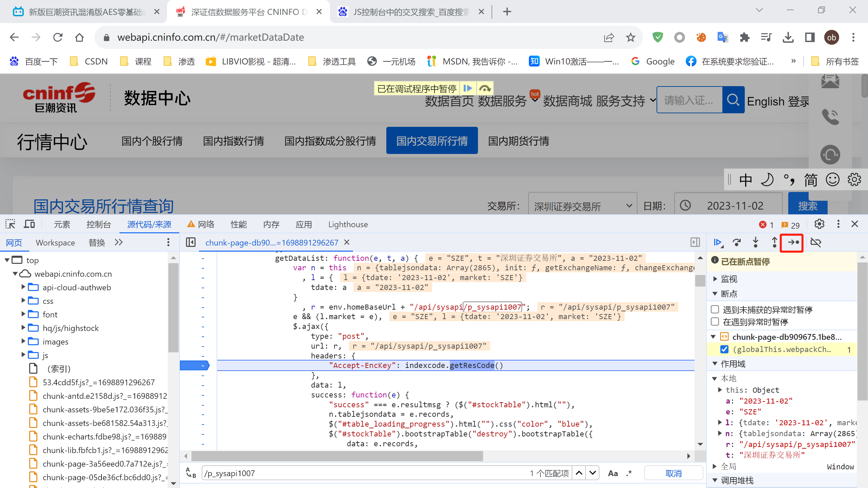
Task: Expand the 全局 global scope
Action: (x=715, y=466)
